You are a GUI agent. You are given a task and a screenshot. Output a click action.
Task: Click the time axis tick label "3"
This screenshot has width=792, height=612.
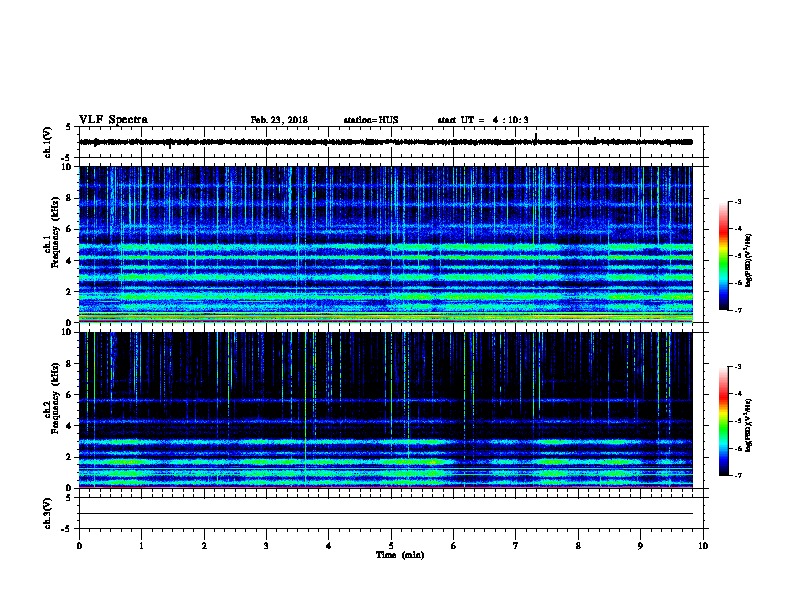coord(266,546)
